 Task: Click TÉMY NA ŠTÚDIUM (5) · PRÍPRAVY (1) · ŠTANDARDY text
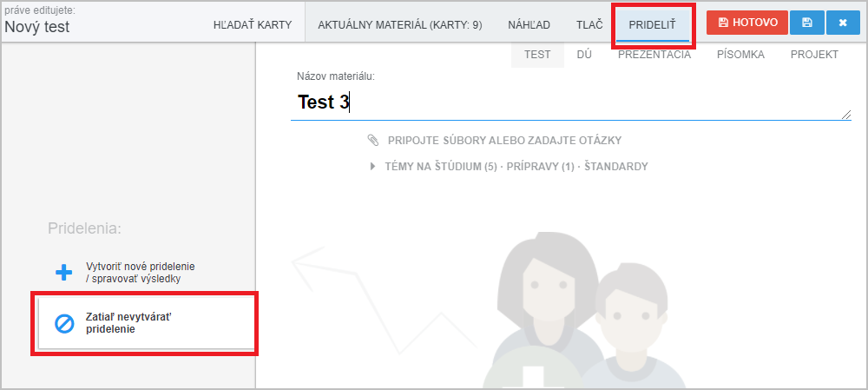pyautogui.click(x=516, y=166)
